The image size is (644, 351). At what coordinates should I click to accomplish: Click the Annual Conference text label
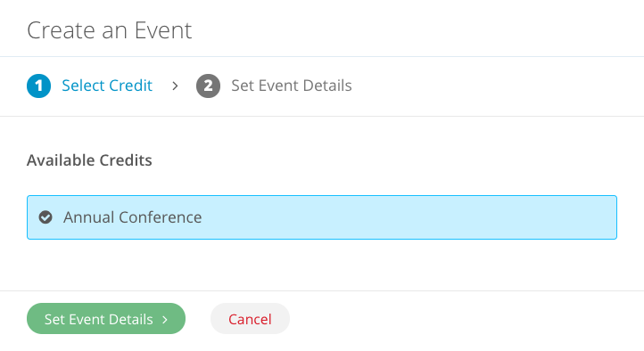[x=133, y=217]
